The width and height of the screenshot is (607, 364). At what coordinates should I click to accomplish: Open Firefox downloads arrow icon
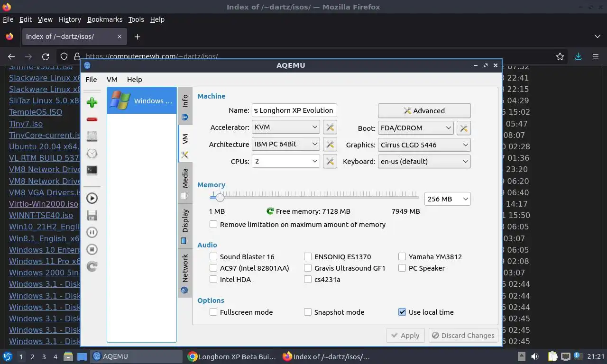point(578,56)
